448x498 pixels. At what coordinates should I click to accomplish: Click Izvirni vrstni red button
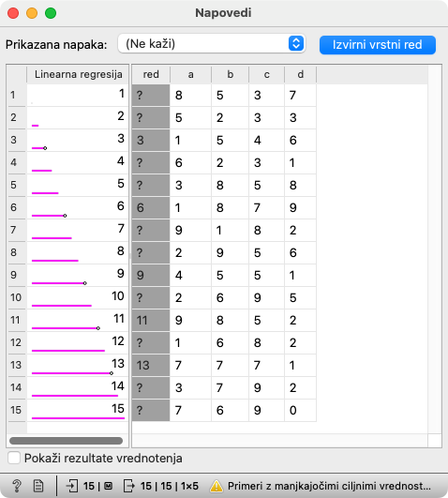click(x=378, y=45)
